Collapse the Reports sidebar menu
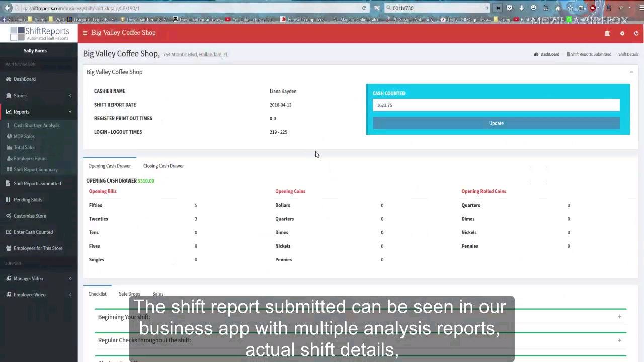Viewport: 644px width, 362px height. click(39, 112)
